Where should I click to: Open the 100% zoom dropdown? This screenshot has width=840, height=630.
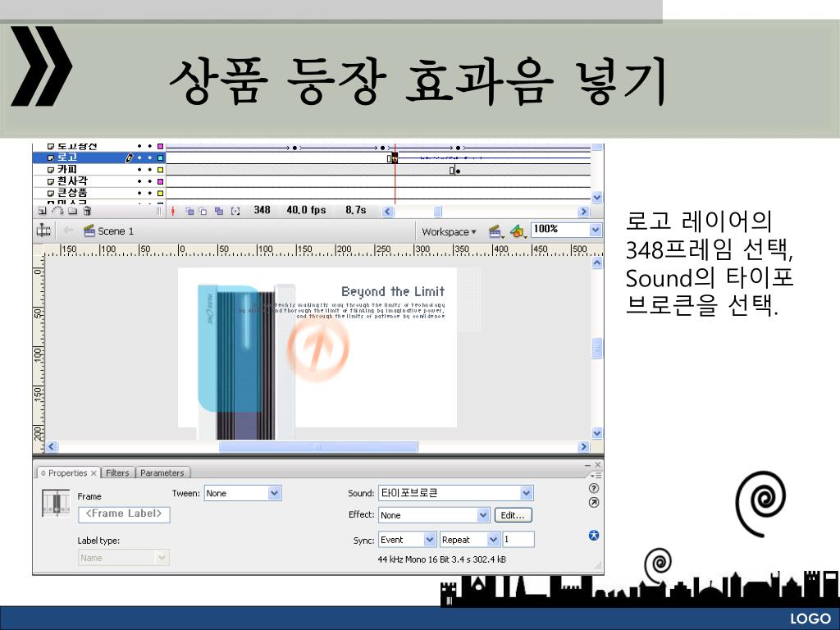point(566,230)
